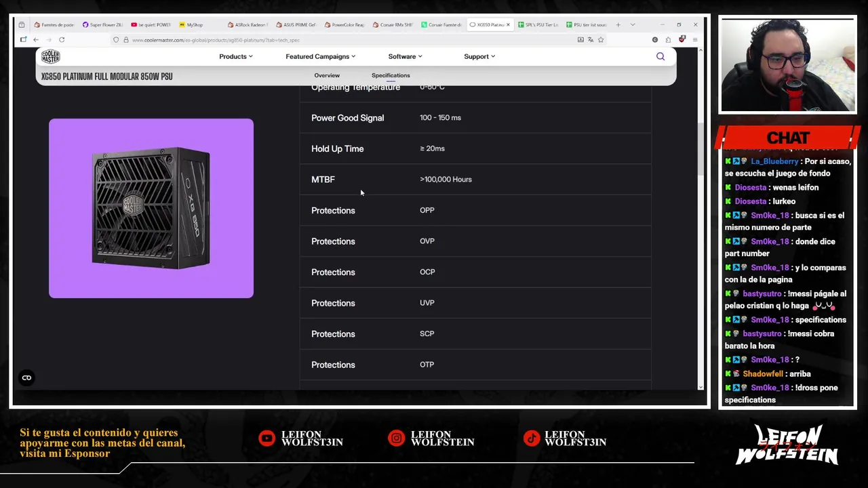Click the browser reload button
Image resolution: width=868 pixels, height=488 pixels.
62,40
